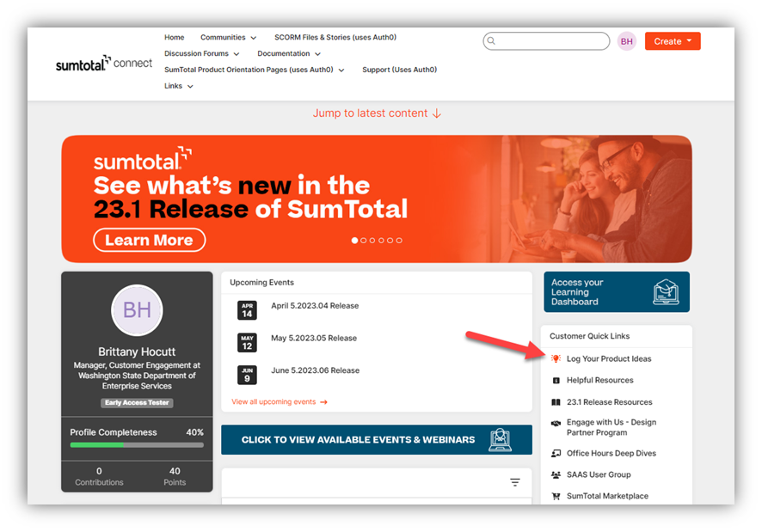The image size is (762, 532).
Task: Click the Apr 14 calendar date icon
Action: click(247, 310)
